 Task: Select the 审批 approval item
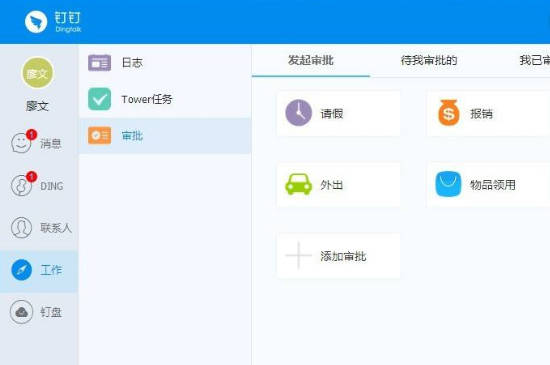[165, 136]
